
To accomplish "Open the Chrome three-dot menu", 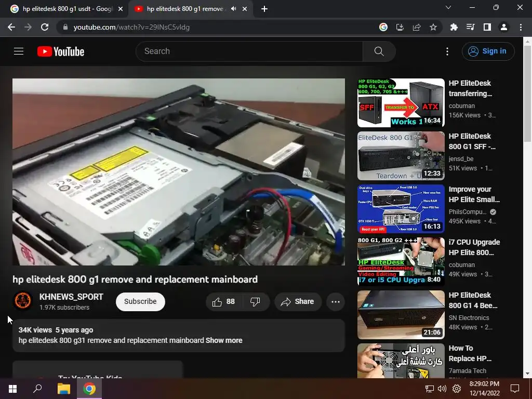I will [521, 27].
